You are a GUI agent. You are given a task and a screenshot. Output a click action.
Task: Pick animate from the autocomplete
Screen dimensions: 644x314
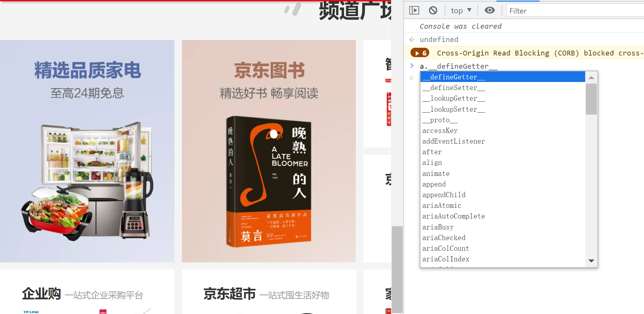point(503,173)
